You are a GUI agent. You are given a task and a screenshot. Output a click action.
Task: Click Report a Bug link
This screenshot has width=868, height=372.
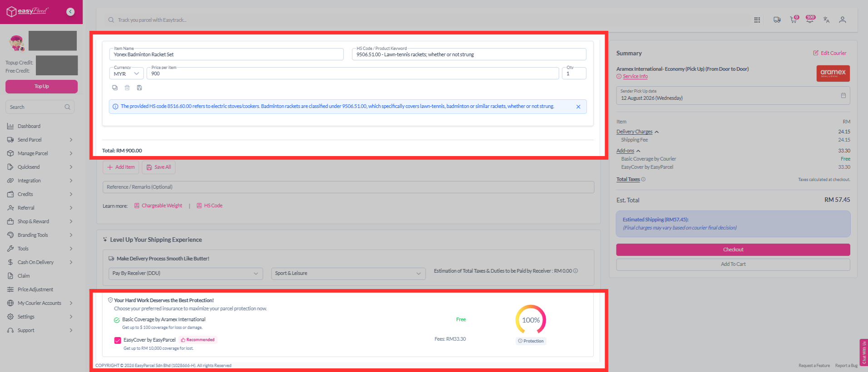[846, 366]
